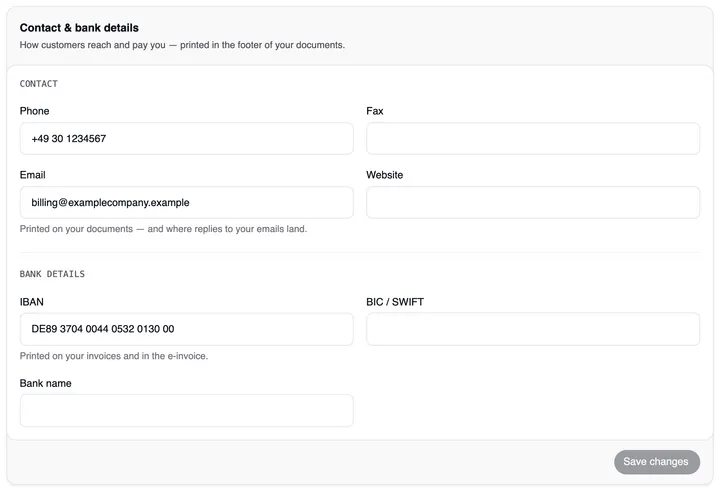
Task: Click the BANK DETAILS section label
Action: coord(52,274)
